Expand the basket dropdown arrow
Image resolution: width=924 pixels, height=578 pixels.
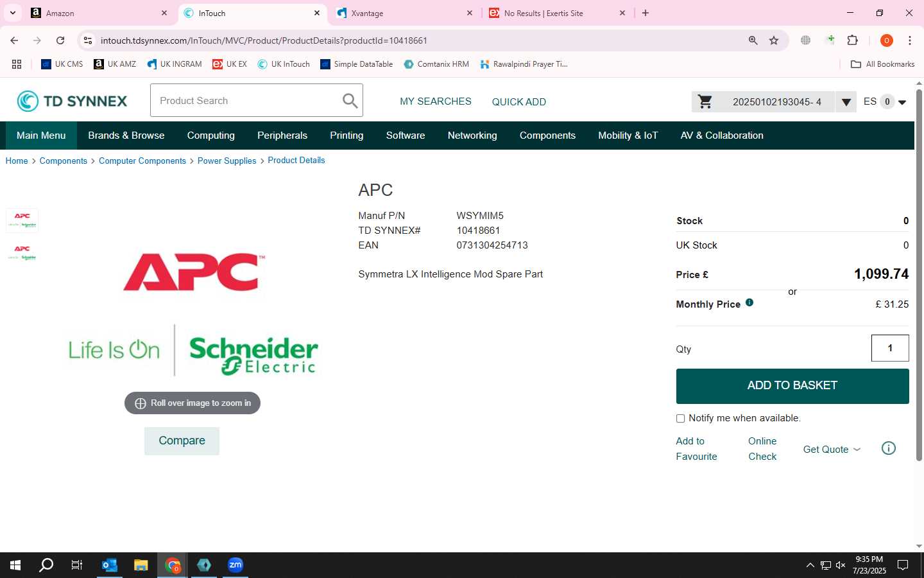[846, 101]
